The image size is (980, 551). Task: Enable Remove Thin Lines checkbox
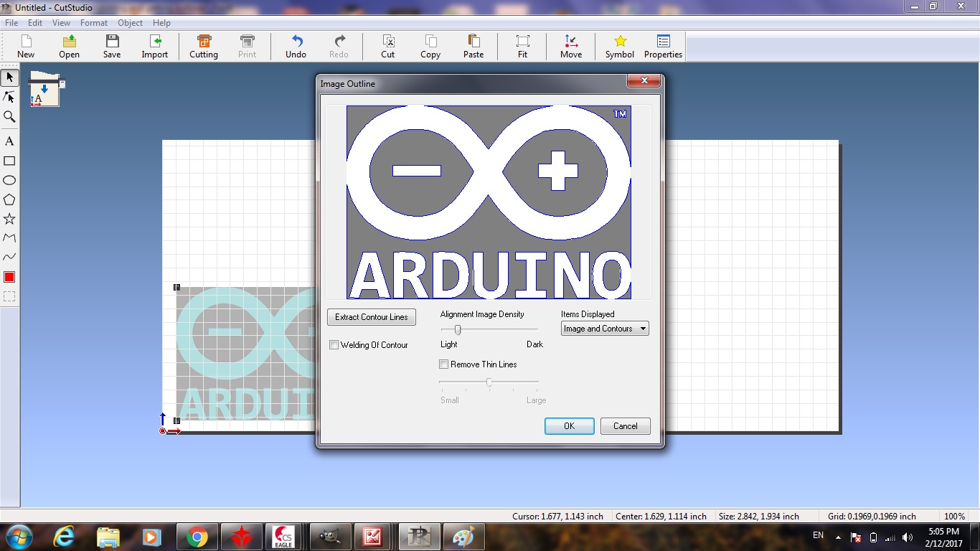coord(443,364)
